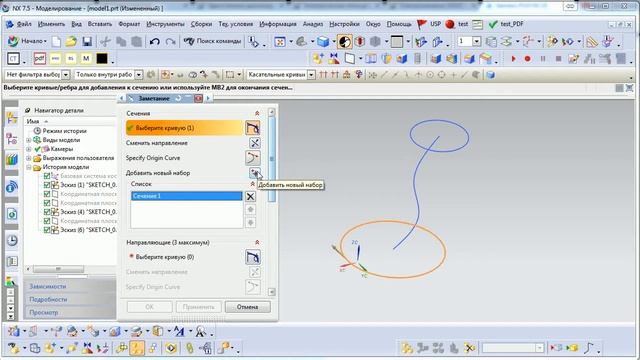
Task: Click the black color swatch in toolbar
Action: pyautogui.click(x=102, y=58)
